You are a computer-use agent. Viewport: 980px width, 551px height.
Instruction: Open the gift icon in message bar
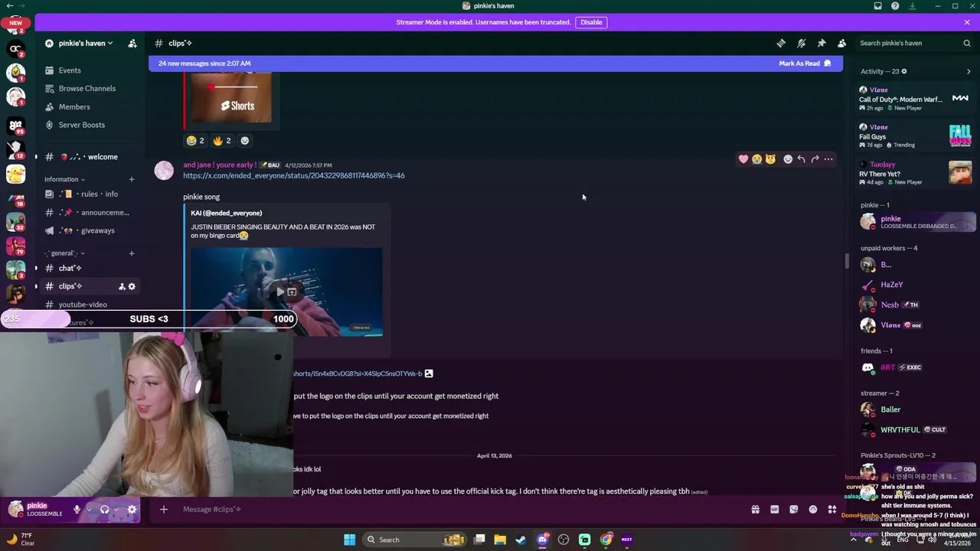click(755, 510)
